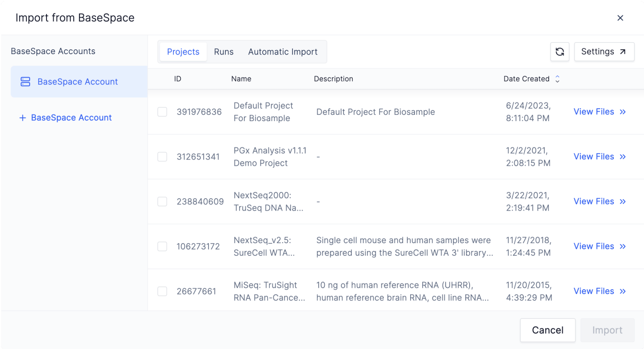Open View Files for PGx Analysis Demo Project
Image resolution: width=644 pixels, height=349 pixels.
click(x=599, y=157)
